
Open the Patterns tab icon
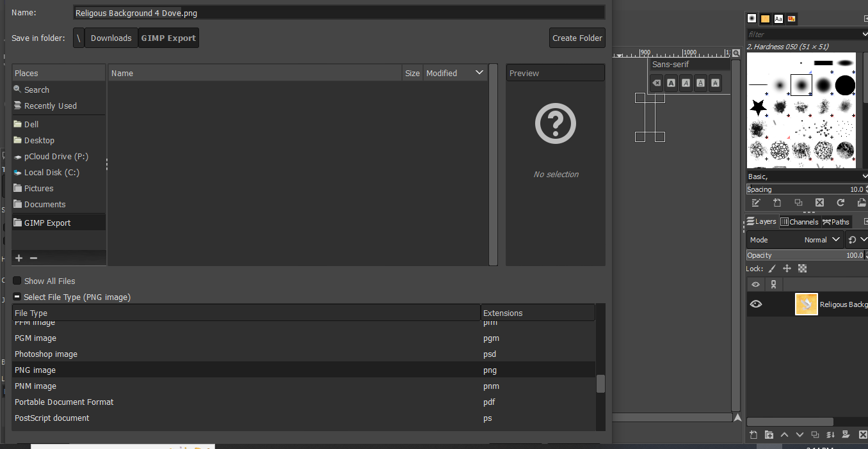point(766,19)
